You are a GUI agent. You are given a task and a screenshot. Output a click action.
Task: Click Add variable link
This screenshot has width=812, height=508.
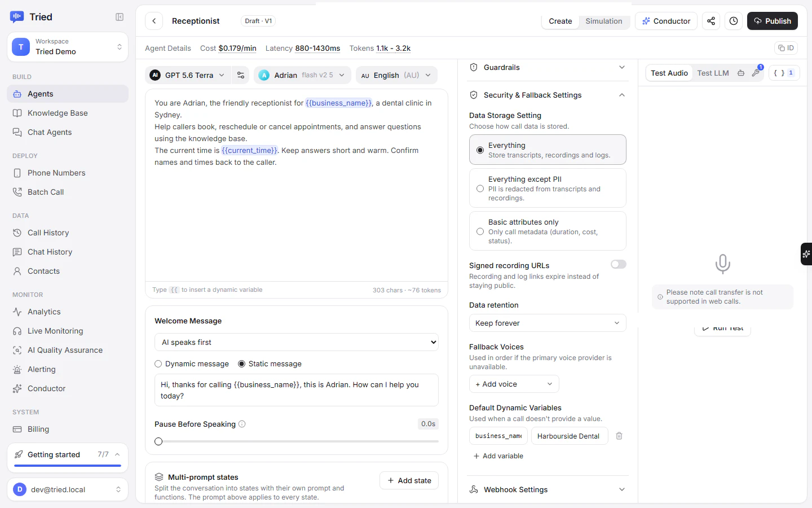point(498,456)
